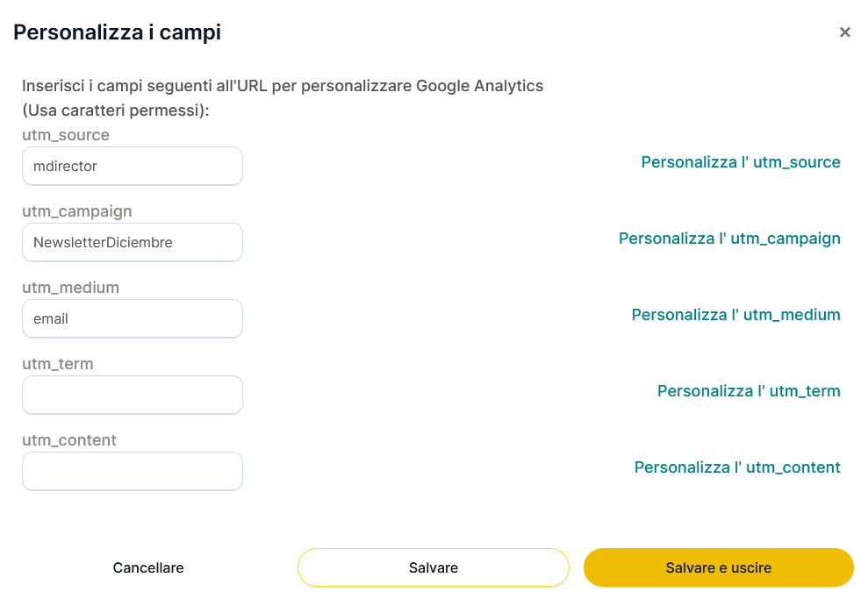The image size is (868, 599).
Task: Open Personalizza l' utm_source link
Action: (x=741, y=162)
